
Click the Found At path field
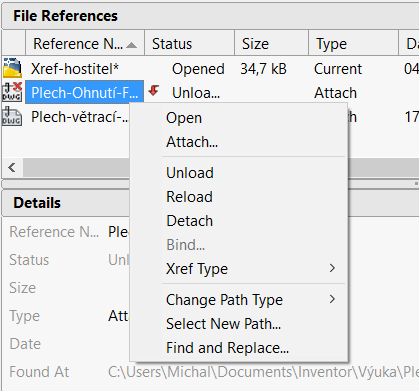tap(263, 372)
